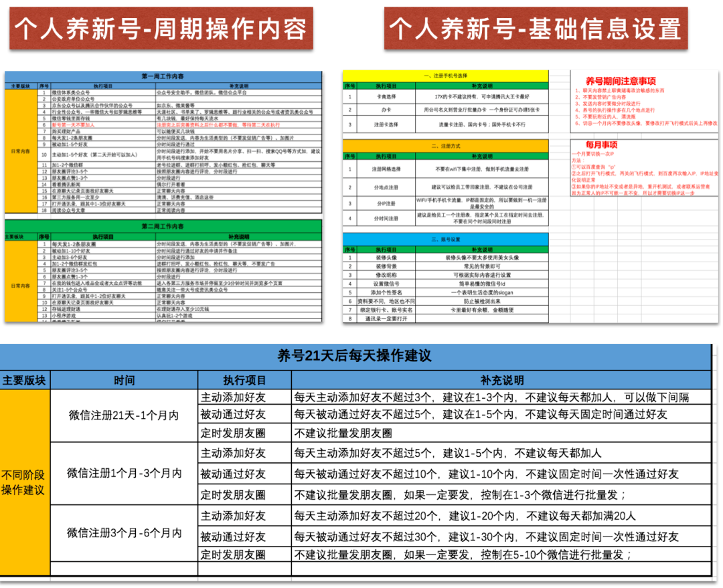Viewport: 723px width, 588px height.
Task: Select the 微信注册21天-1个月内 time cell
Action: [124, 415]
